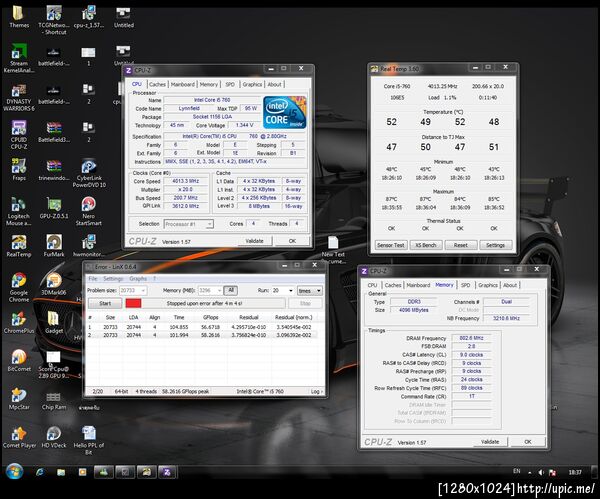This screenshot has width=600, height=499.
Task: Open the hwmonitor desktop icon
Action: click(x=89, y=246)
